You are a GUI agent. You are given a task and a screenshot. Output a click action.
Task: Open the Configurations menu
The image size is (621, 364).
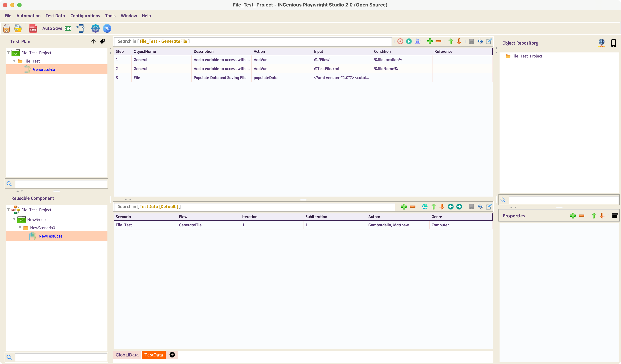click(x=85, y=16)
